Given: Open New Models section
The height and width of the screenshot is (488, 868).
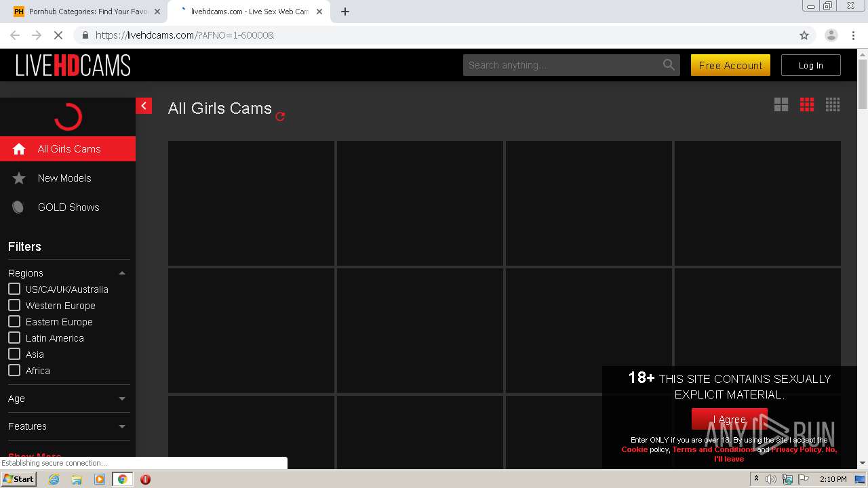Looking at the screenshot, I should [x=68, y=178].
